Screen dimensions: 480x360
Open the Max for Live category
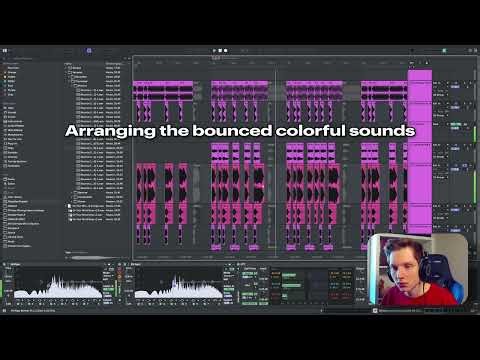pyautogui.click(x=13, y=139)
